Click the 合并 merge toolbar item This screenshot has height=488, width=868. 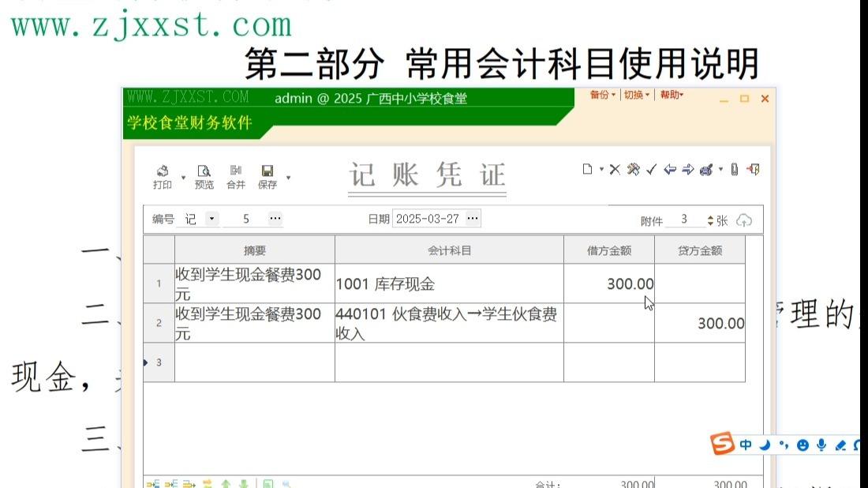[x=236, y=175]
